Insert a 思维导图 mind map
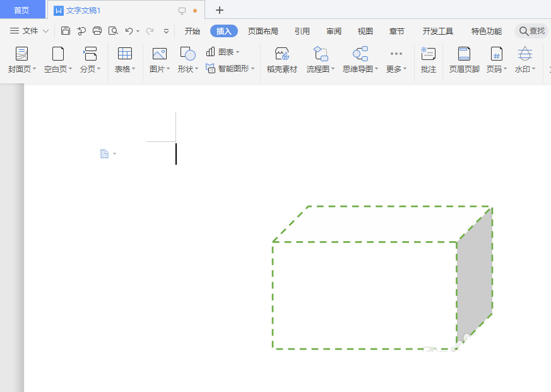The width and height of the screenshot is (551, 392). 358,60
